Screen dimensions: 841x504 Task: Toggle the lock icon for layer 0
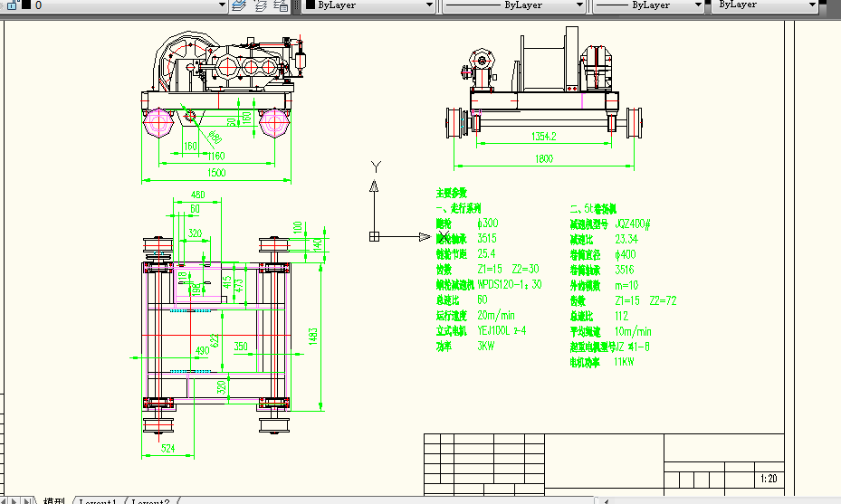[11, 5]
